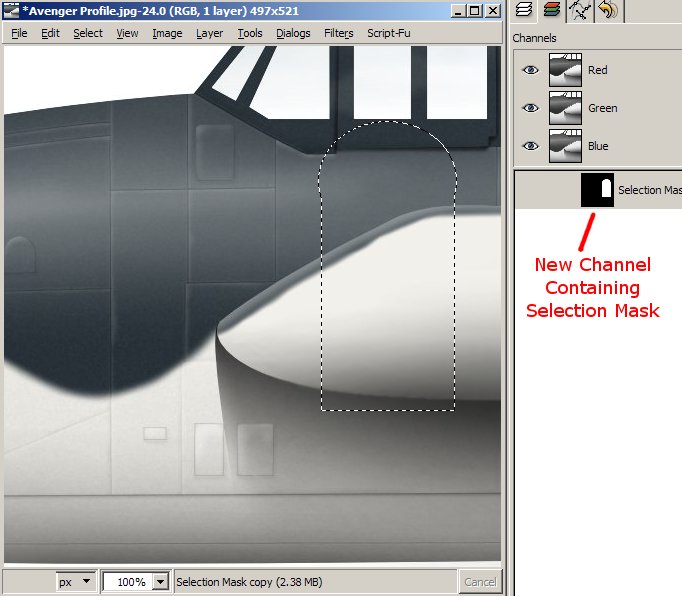Open the Tools menu
This screenshot has height=596, width=682.
(250, 33)
